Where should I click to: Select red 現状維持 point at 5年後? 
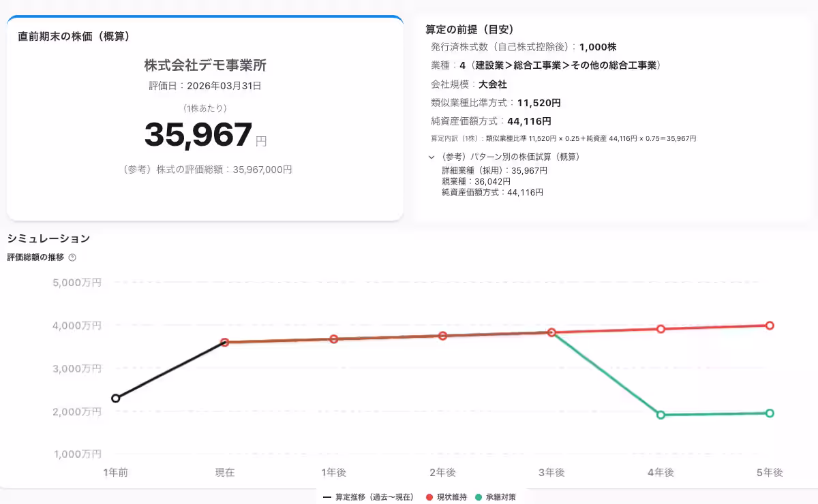tap(770, 326)
